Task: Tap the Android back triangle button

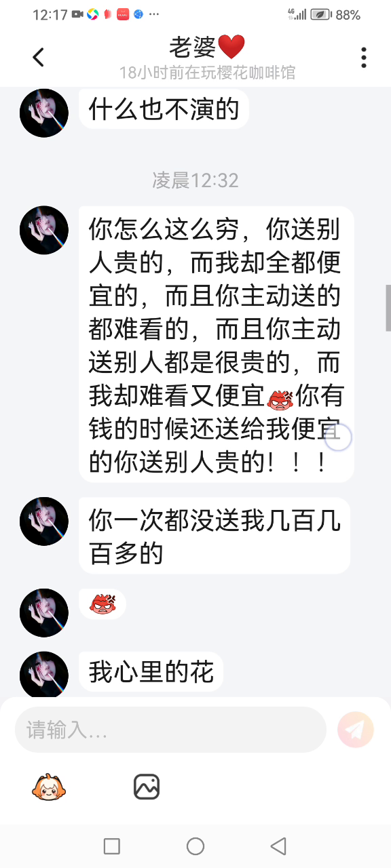Action: click(278, 846)
